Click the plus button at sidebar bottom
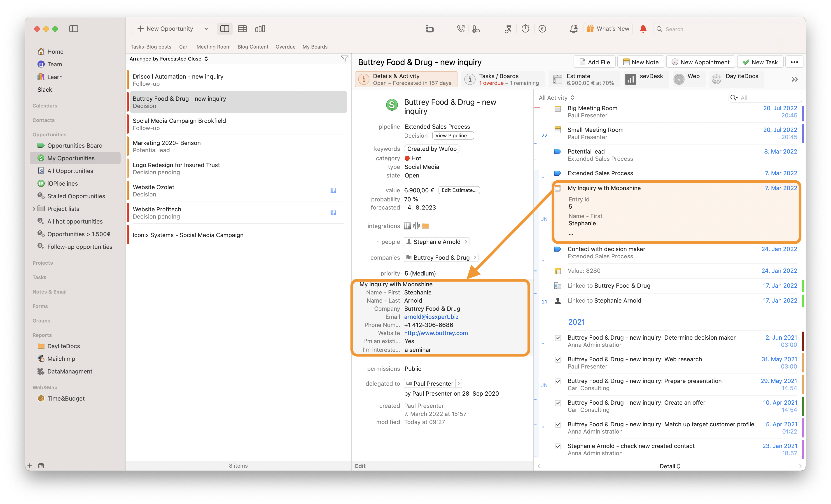Viewport: 831px width, 504px height. 30,466
